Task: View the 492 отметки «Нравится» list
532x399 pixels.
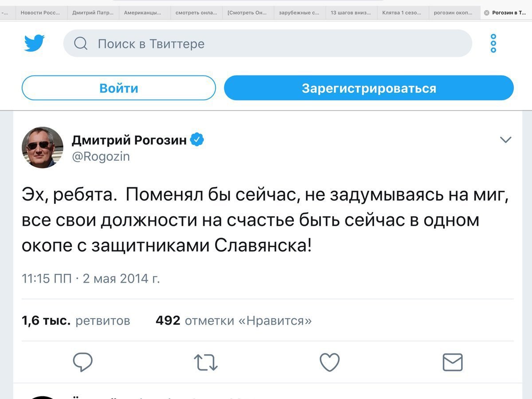Action: 234,320
